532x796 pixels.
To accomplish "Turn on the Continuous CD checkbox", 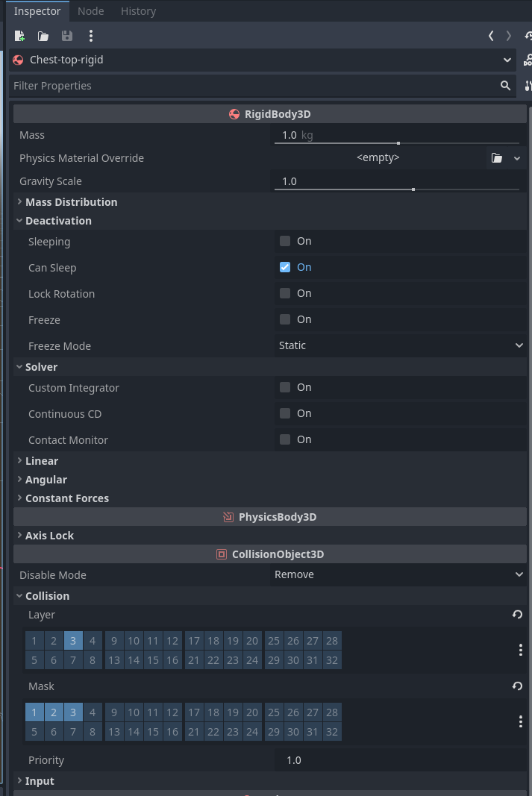I will click(x=285, y=413).
